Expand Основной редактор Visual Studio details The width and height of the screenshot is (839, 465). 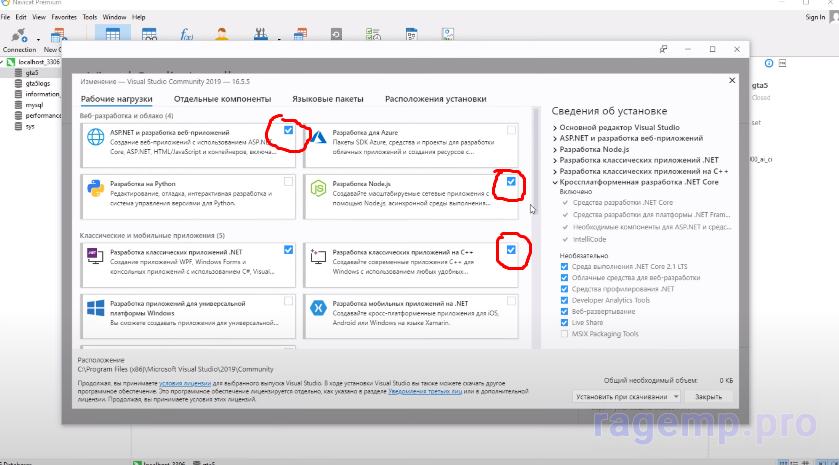555,128
